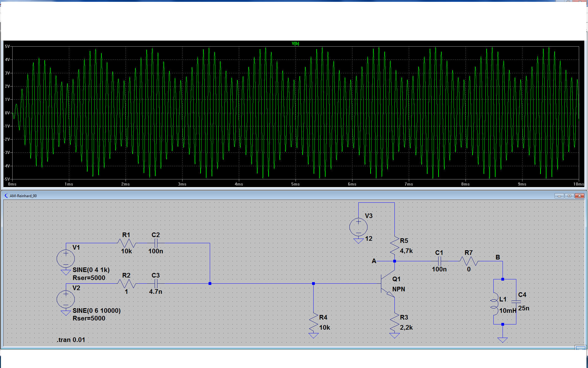Viewport: 588px width, 368px height.
Task: Click the -5V label on the vertical axis
Action: [7, 179]
